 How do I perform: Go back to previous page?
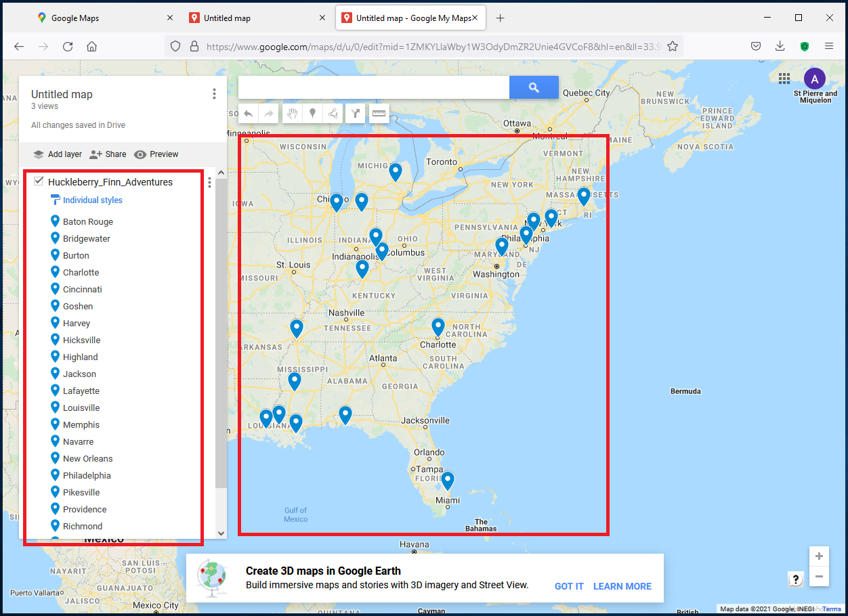(x=19, y=46)
